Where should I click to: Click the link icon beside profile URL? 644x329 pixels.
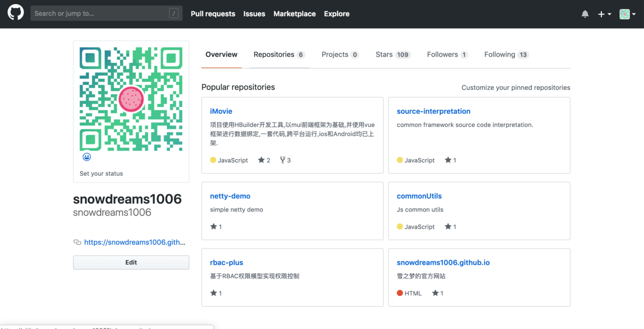pos(77,242)
